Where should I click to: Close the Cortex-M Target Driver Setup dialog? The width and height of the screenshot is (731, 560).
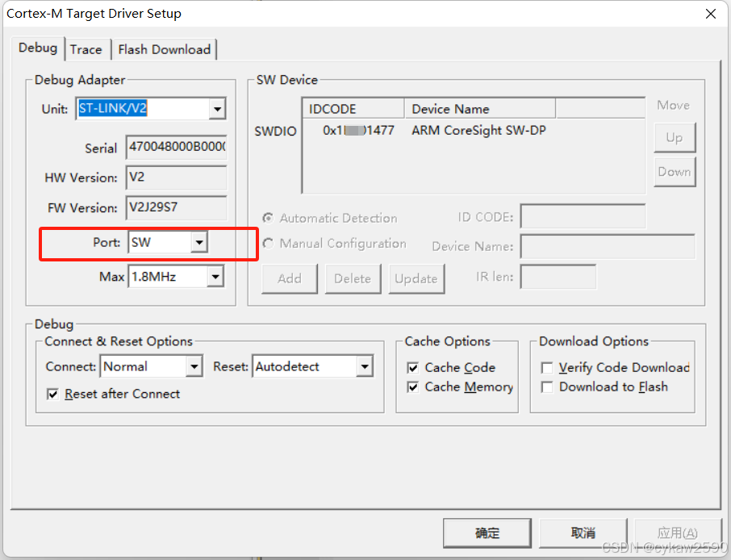711,14
